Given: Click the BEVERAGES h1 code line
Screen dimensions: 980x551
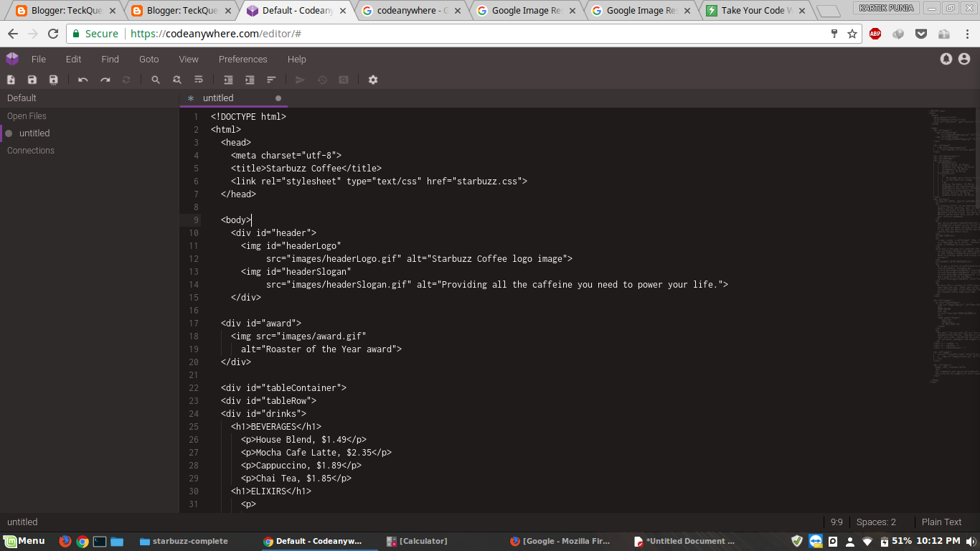Looking at the screenshot, I should click(x=276, y=426).
